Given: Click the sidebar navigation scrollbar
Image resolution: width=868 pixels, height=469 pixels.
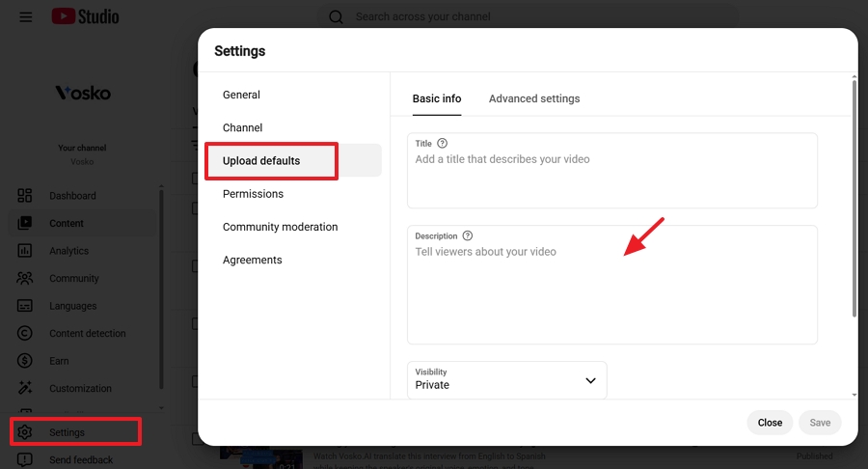Looking at the screenshot, I should pos(161,290).
